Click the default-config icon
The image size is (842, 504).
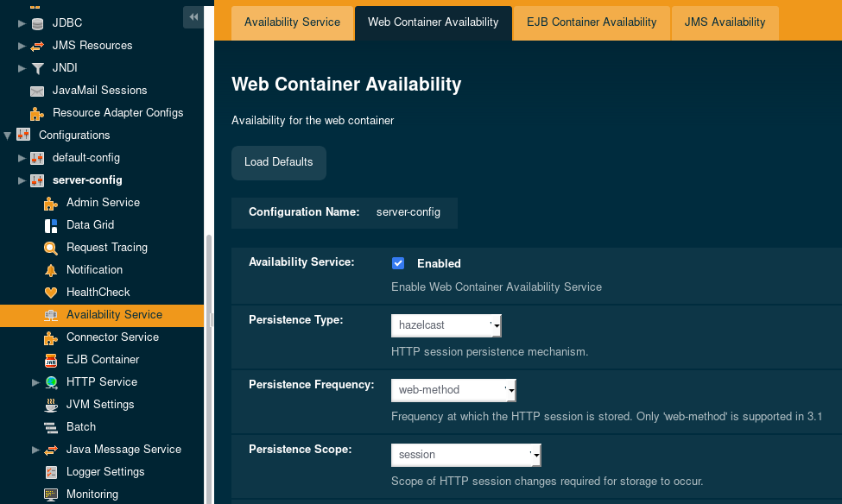[37, 158]
